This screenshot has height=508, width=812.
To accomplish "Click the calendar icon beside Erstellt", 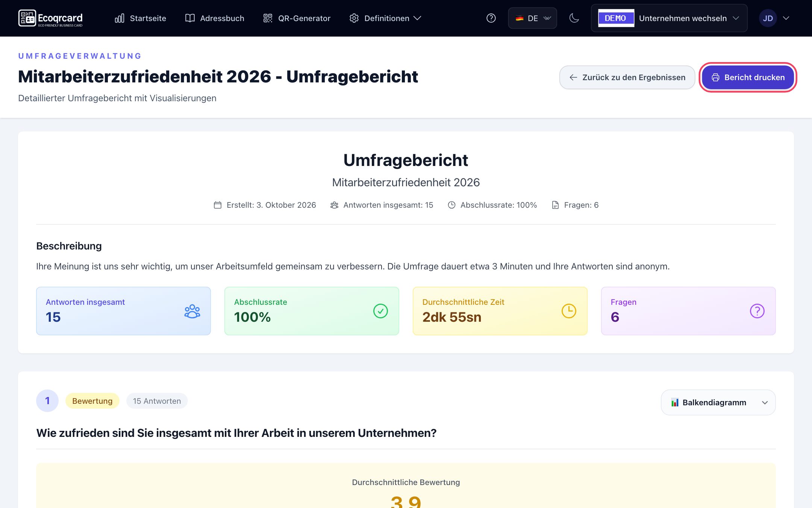I will 218,205.
